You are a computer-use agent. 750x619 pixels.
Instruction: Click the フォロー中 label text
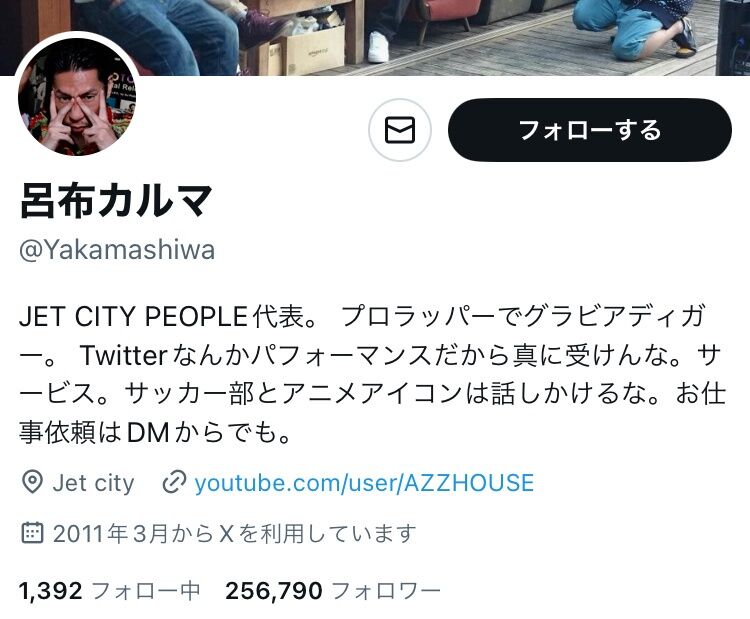(145, 591)
